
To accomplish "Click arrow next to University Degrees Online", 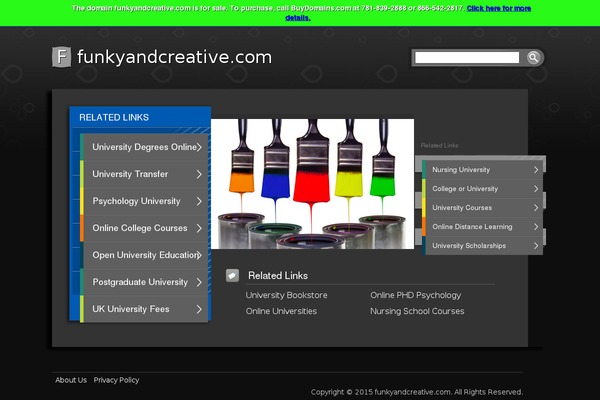I will pyautogui.click(x=199, y=147).
